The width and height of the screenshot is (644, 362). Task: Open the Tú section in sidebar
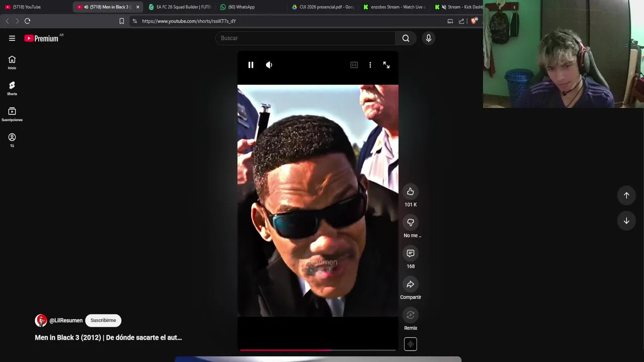12,141
